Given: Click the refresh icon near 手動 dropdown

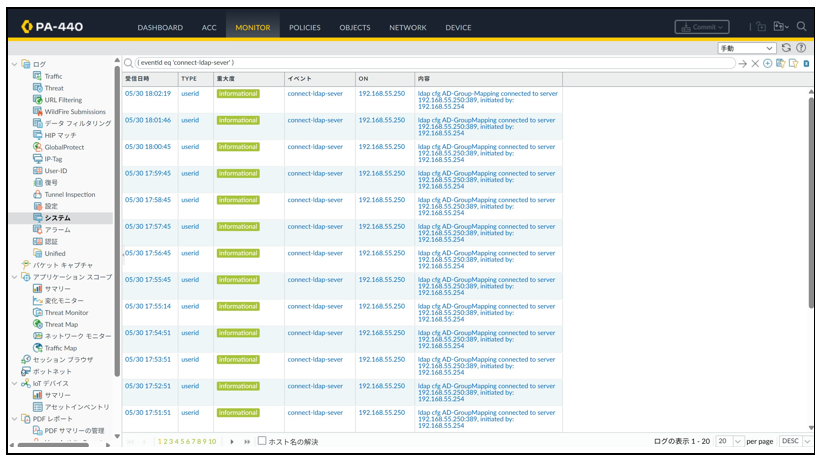Looking at the screenshot, I should (x=786, y=48).
